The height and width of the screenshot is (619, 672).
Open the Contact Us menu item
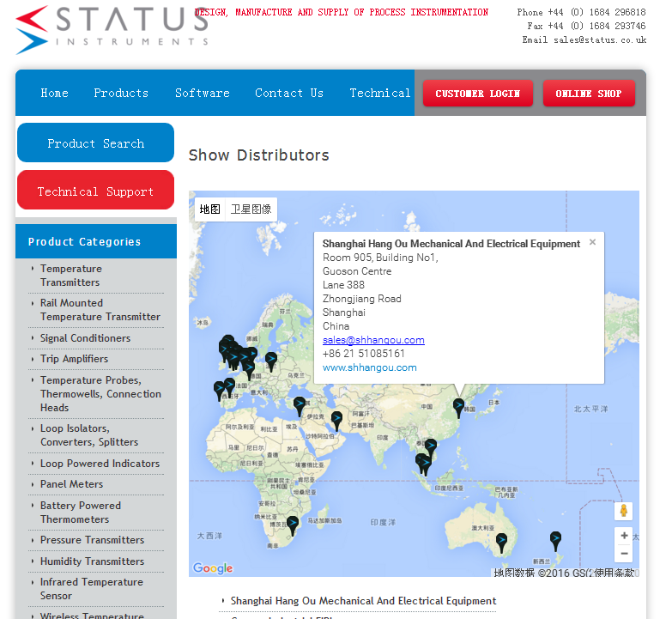[x=289, y=93]
